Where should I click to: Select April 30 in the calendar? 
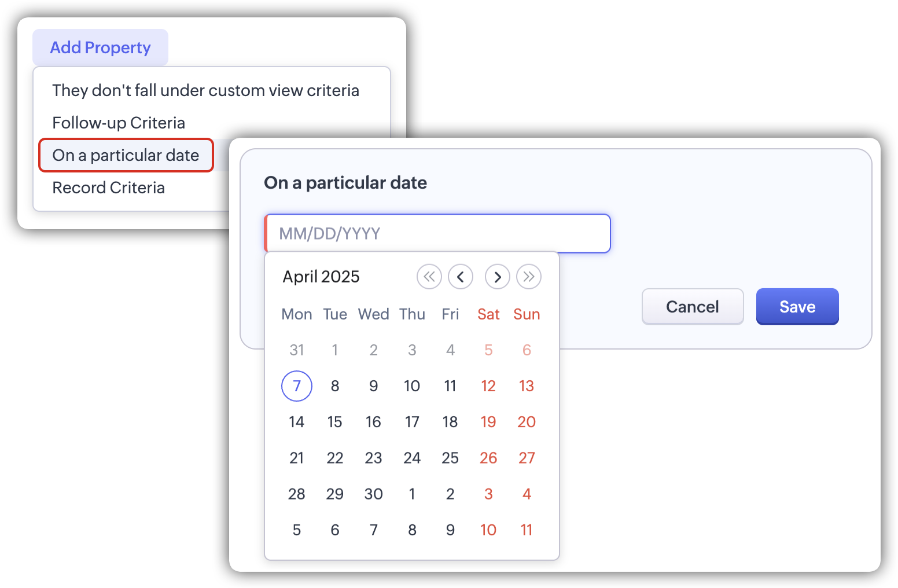pyautogui.click(x=373, y=494)
